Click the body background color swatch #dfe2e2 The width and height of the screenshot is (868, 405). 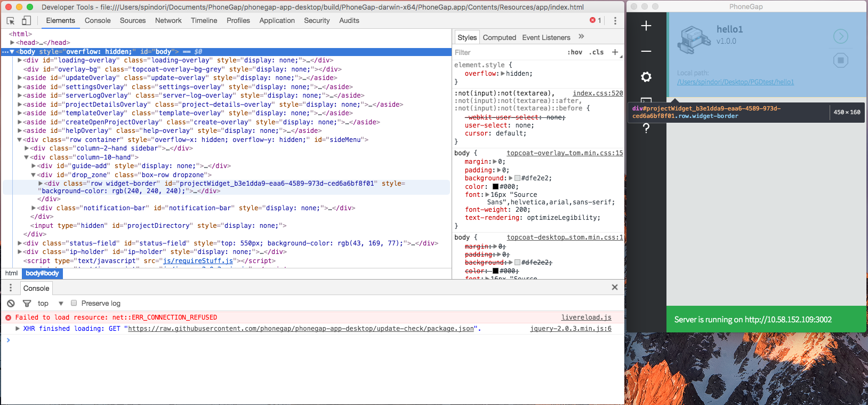[517, 178]
